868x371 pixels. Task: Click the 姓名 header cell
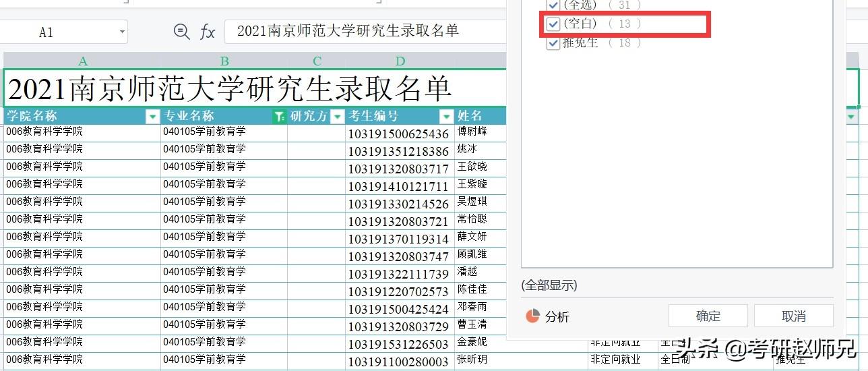tap(480, 116)
